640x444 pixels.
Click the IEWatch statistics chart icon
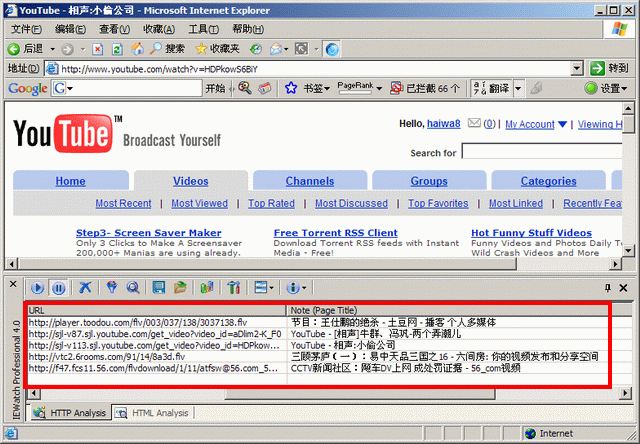point(207,288)
